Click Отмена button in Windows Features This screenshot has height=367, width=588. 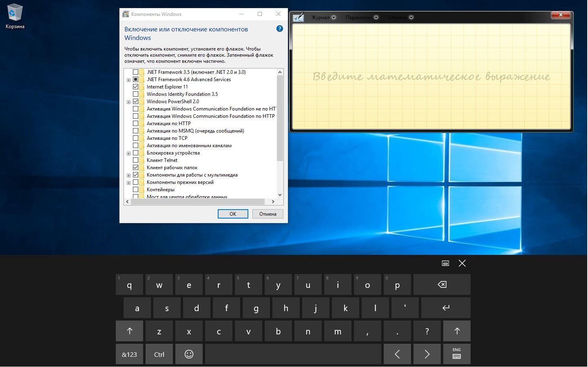pos(268,214)
